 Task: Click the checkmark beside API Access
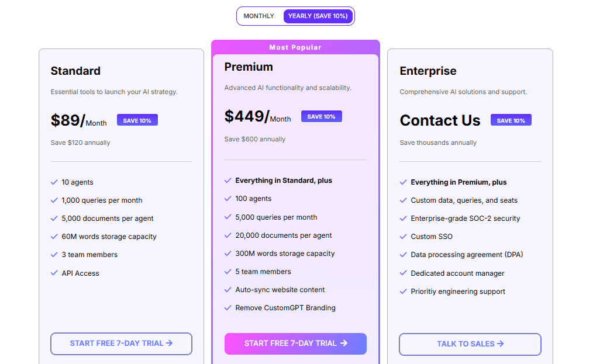tap(54, 273)
